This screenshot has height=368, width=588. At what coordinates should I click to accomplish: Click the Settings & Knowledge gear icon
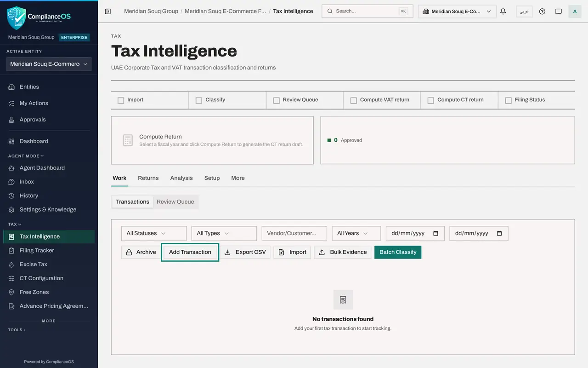[11, 209]
